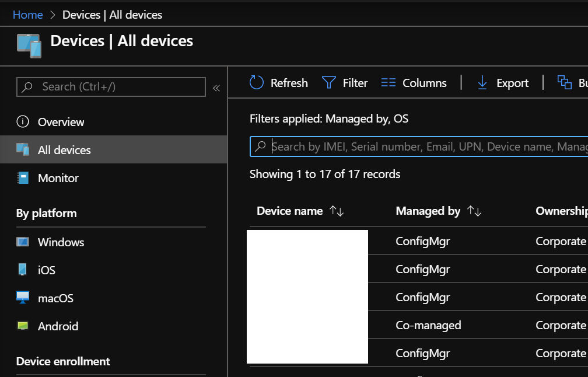Click the Refresh icon in toolbar

[x=257, y=83]
